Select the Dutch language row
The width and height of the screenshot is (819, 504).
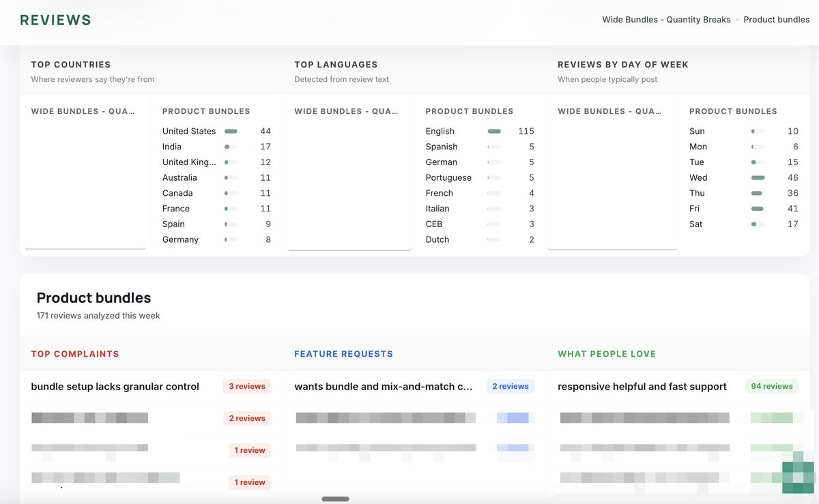coord(480,239)
